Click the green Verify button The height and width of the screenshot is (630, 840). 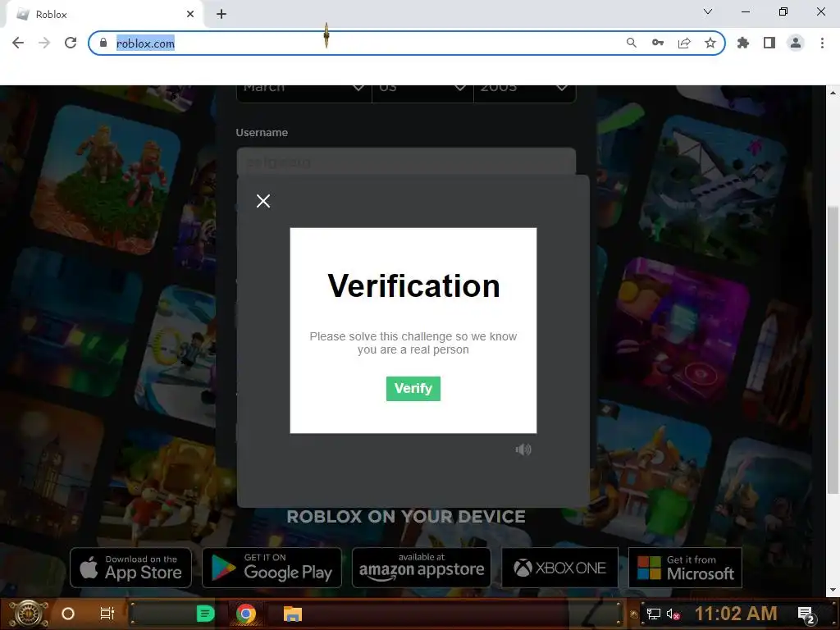[413, 388]
